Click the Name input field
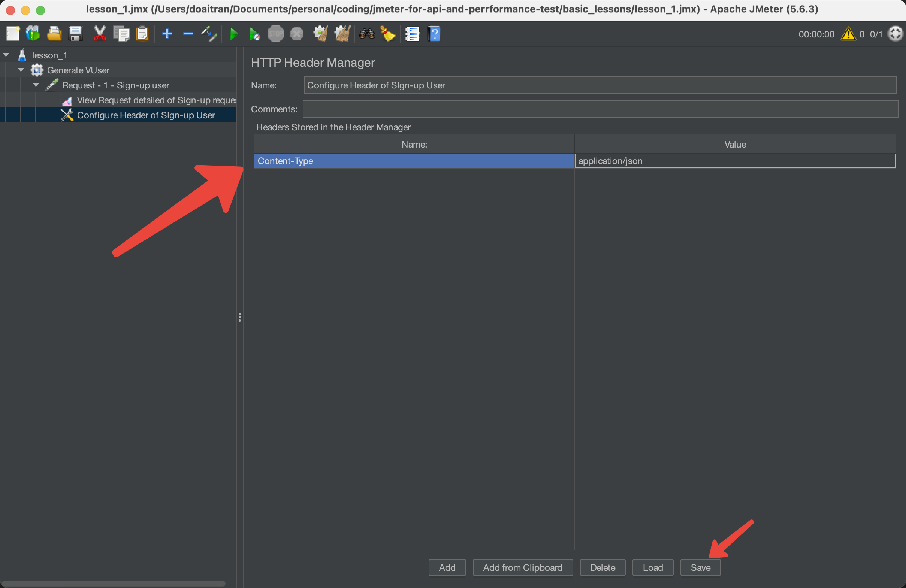906x588 pixels. point(600,85)
